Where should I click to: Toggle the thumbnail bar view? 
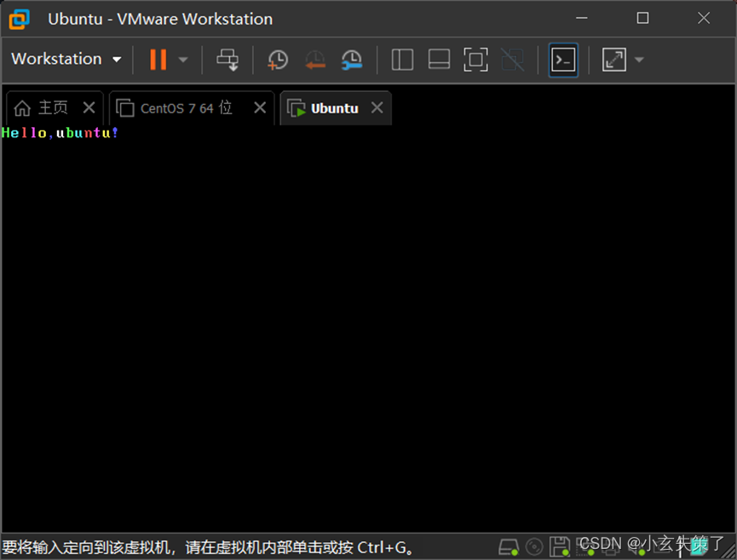[x=439, y=60]
